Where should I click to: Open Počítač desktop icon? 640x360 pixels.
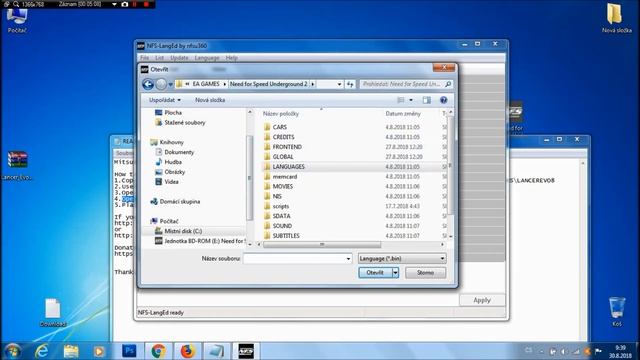pos(17,20)
